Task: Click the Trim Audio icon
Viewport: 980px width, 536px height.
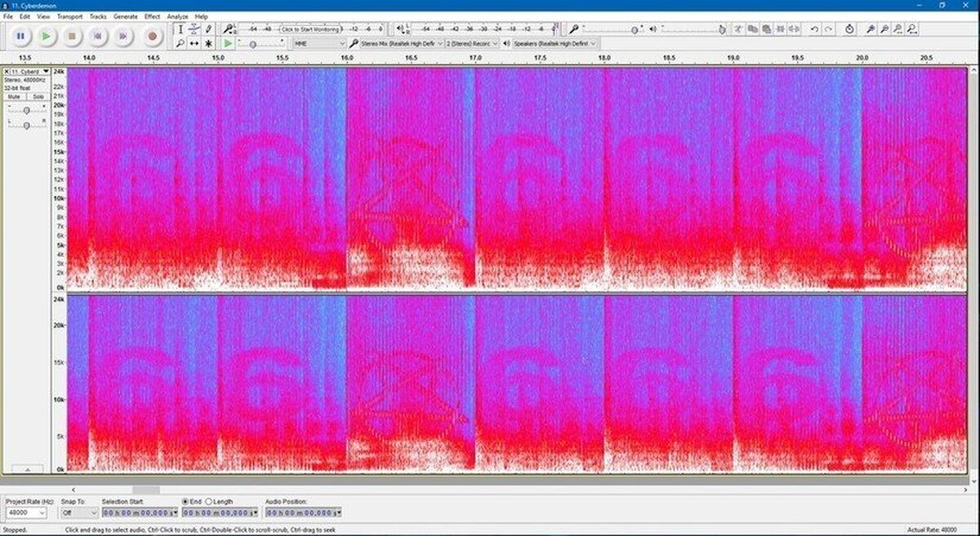Action: pos(780,29)
